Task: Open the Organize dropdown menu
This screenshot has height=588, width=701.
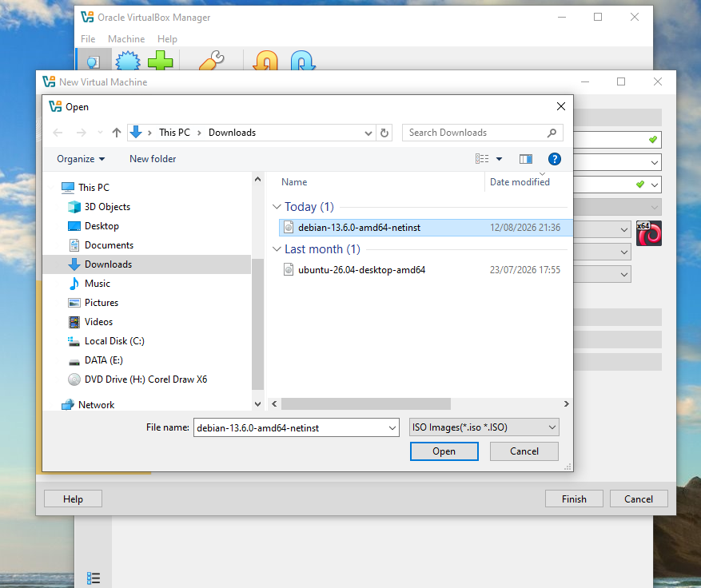Action: point(81,159)
